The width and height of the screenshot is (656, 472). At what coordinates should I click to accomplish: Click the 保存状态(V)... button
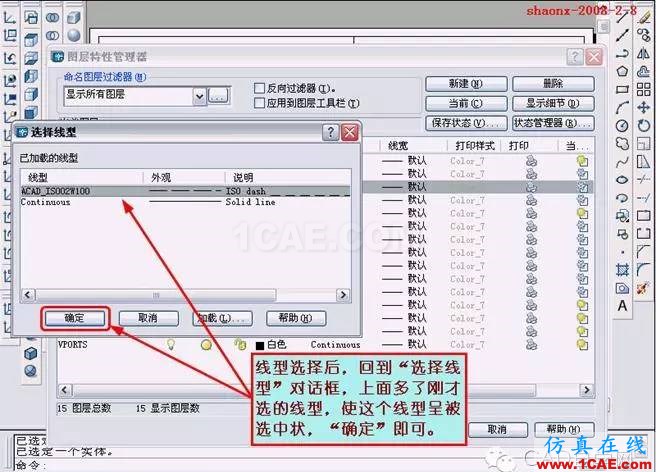point(466,123)
